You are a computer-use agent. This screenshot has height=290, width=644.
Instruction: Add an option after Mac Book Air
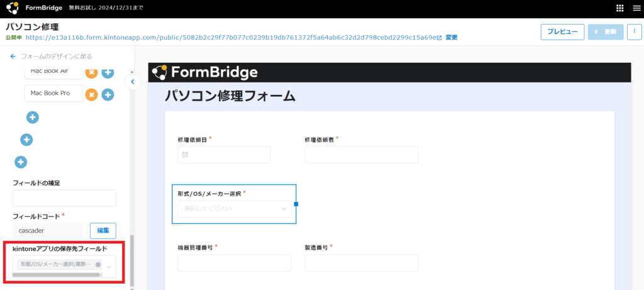coord(108,72)
